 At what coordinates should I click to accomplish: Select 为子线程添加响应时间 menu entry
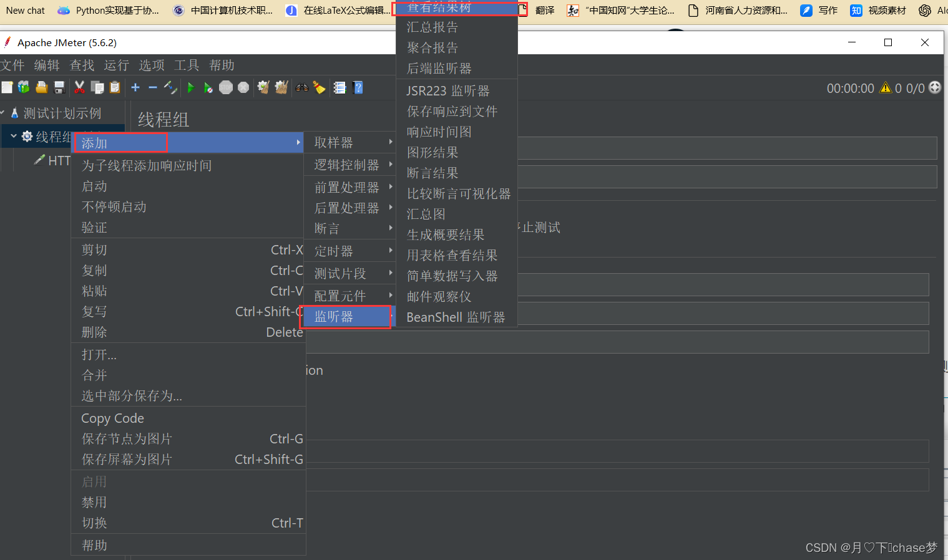[188, 166]
